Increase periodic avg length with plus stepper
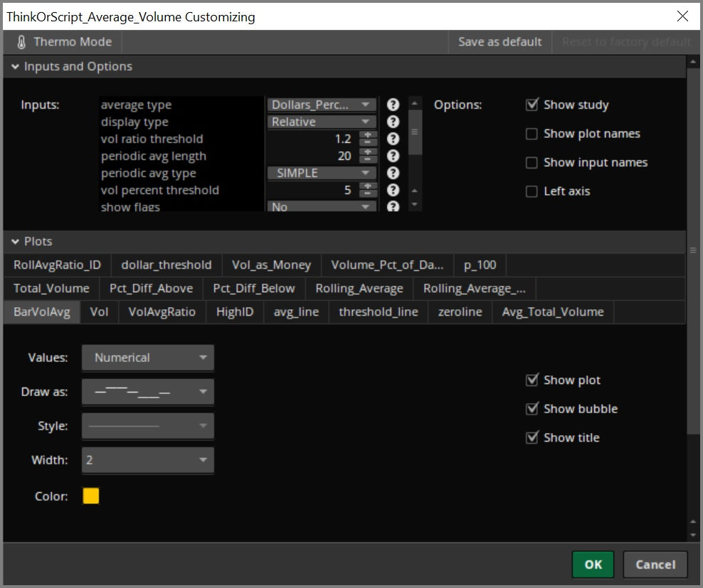 coord(368,152)
